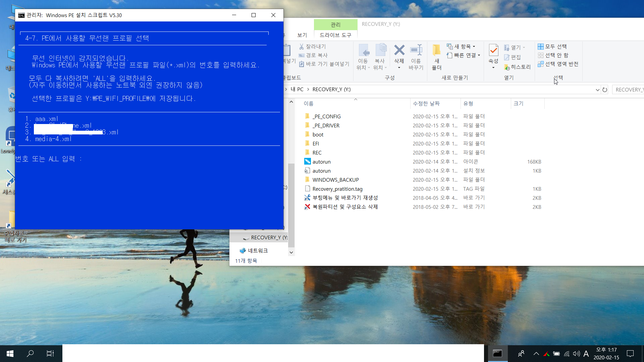Viewport: 644px width, 362px height.
Task: Open the notification center icon
Action: coord(630,354)
